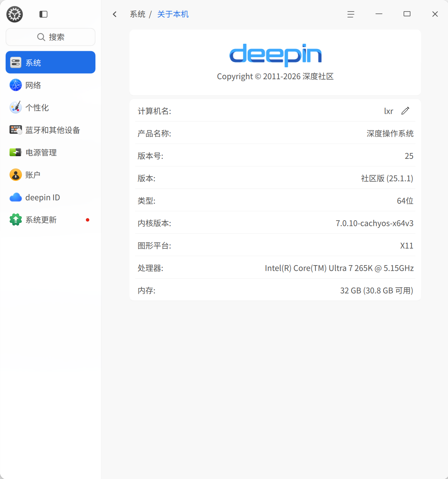Screen dimensions: 448x479
Task: Click the 系统更新 gear-arrow icon
Action: pyautogui.click(x=16, y=219)
